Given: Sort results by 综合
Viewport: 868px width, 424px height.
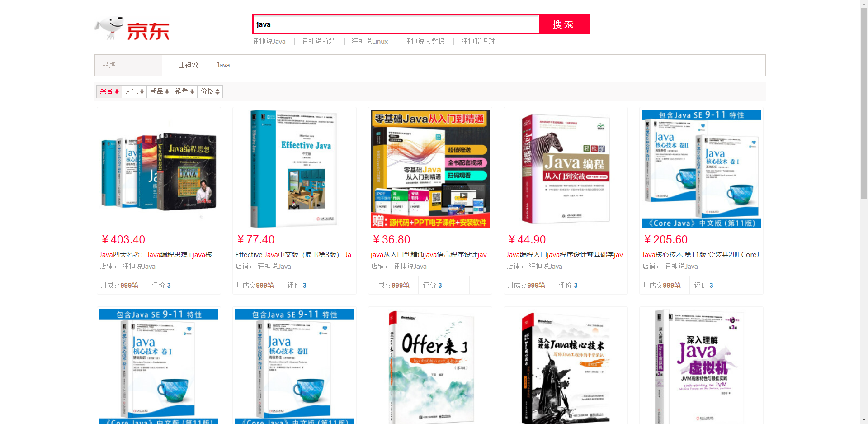Looking at the screenshot, I should pyautogui.click(x=109, y=91).
